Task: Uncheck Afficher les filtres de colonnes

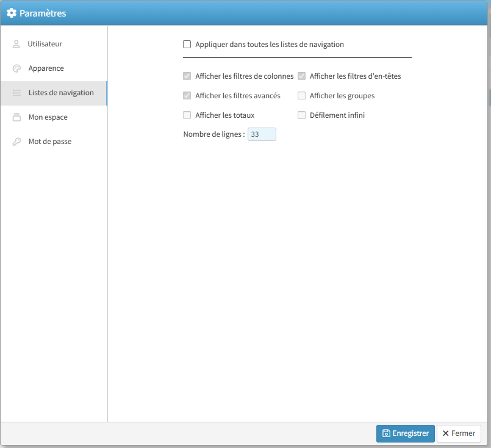Action: click(187, 76)
